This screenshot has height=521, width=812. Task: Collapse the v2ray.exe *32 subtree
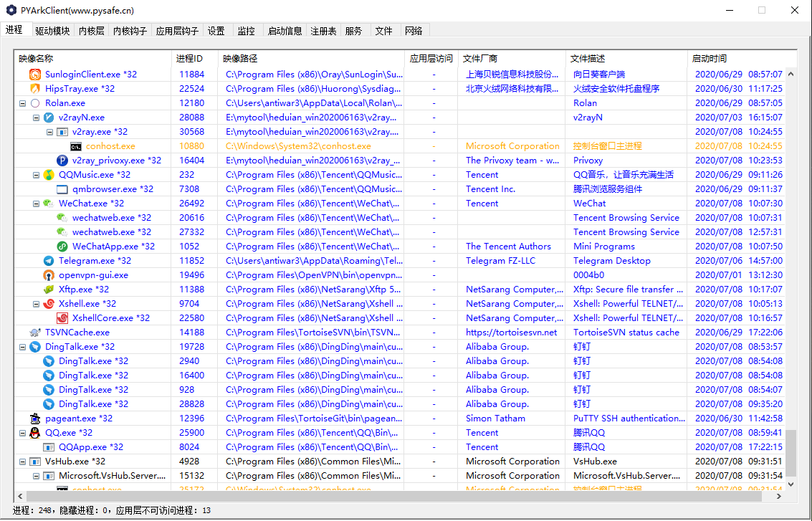point(49,132)
